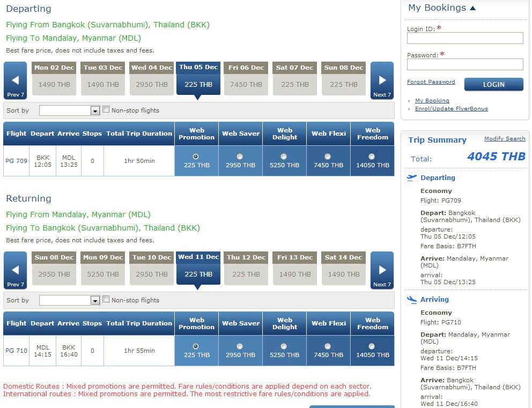Click the Enrol/Update FlyerBonus link
The image size is (532, 408).
451,109
